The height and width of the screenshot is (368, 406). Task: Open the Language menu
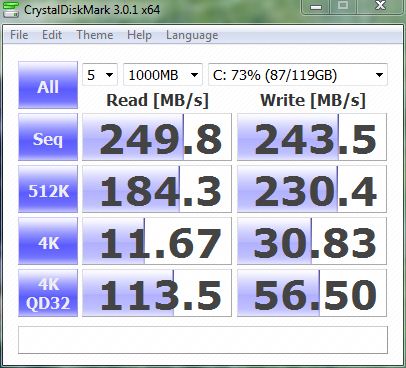coord(192,35)
